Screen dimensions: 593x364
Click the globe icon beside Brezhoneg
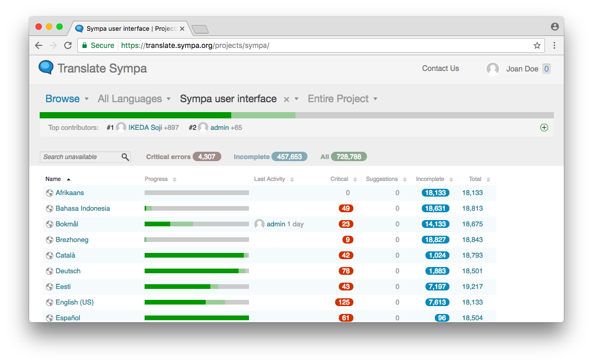pyautogui.click(x=49, y=240)
